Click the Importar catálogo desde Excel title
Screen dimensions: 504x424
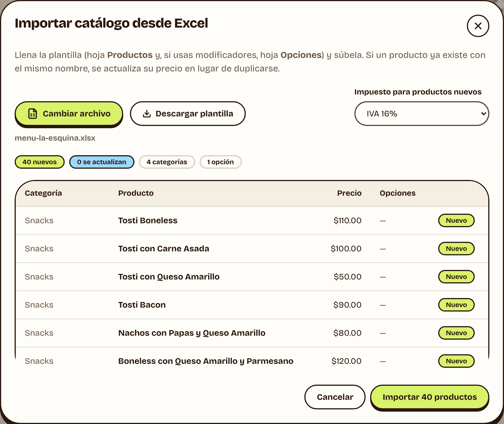[x=111, y=23]
